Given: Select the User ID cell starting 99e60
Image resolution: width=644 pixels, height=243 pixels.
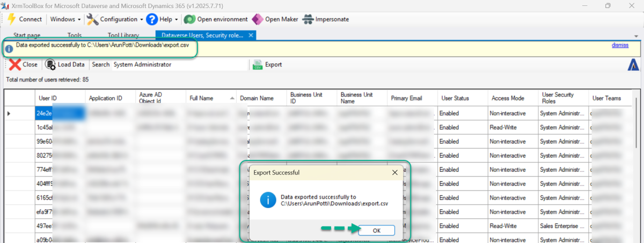Looking at the screenshot, I should click(x=60, y=141).
